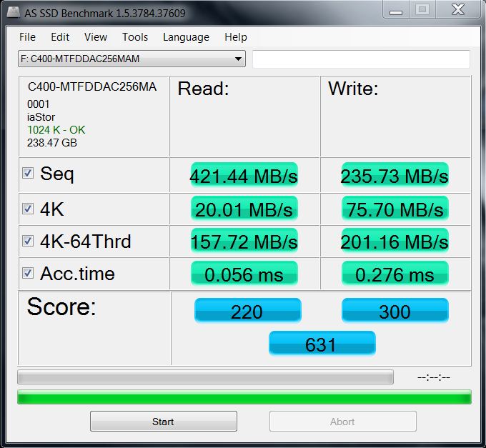The image size is (486, 448).
Task: Click the Seq read result 421.44 MB/s
Action: click(x=244, y=175)
